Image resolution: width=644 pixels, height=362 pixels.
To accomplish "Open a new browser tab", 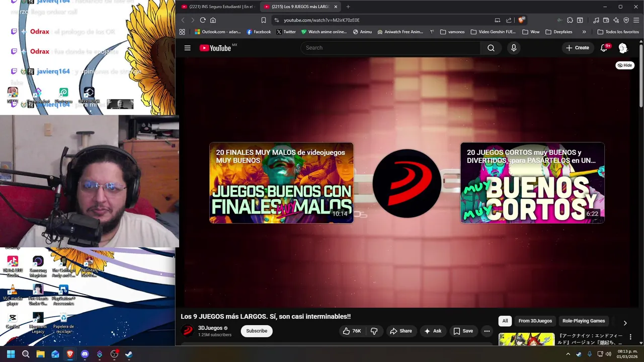I will click(x=348, y=7).
